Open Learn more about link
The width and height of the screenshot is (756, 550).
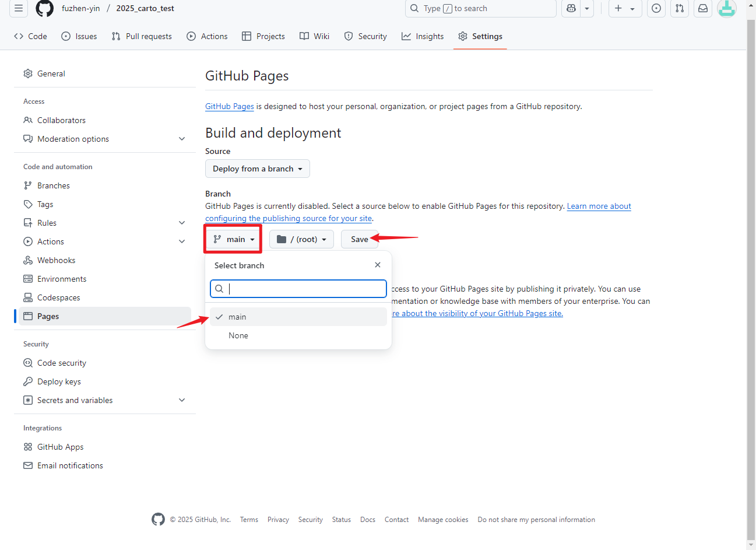(x=599, y=206)
